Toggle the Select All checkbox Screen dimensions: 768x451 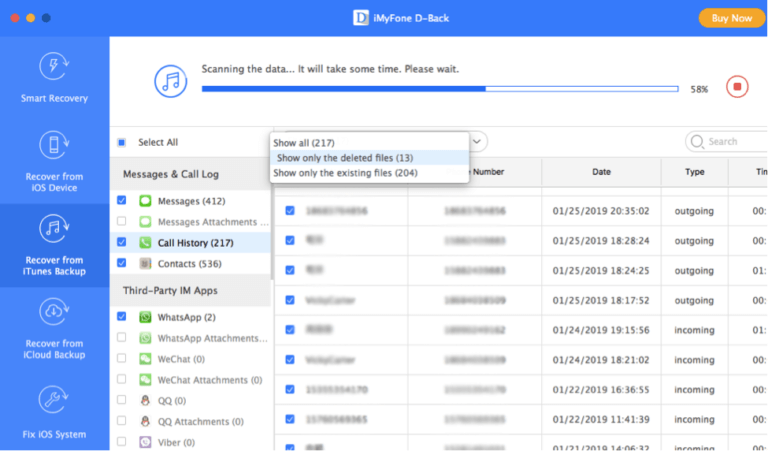pyautogui.click(x=121, y=142)
